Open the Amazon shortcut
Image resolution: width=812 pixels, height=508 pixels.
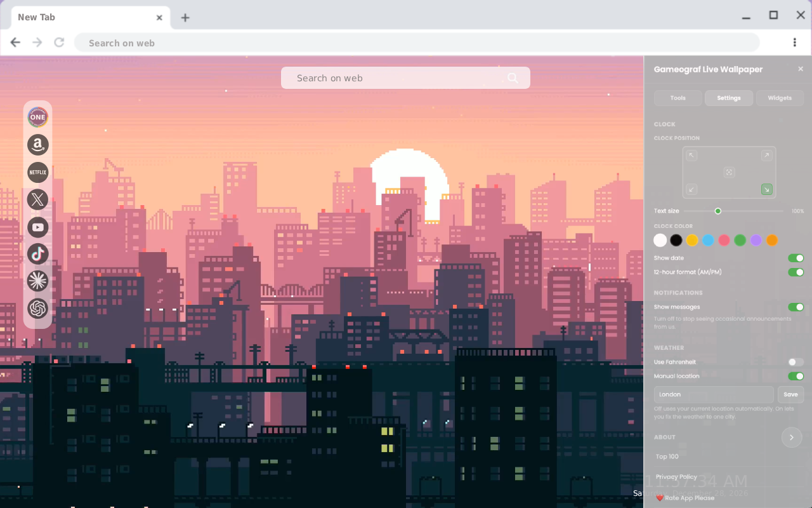pos(38,145)
